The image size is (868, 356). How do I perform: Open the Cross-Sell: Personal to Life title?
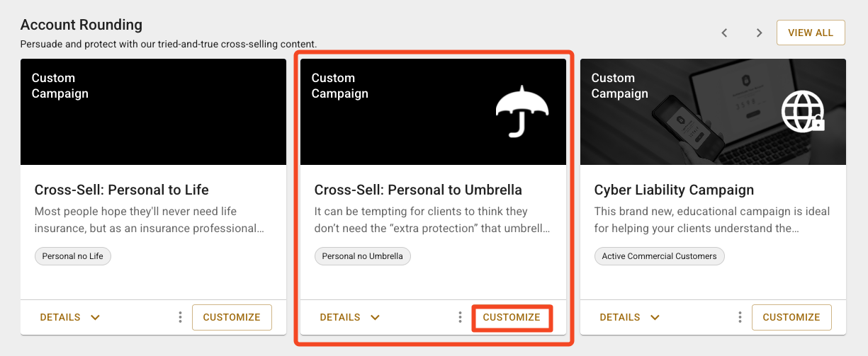coord(121,190)
